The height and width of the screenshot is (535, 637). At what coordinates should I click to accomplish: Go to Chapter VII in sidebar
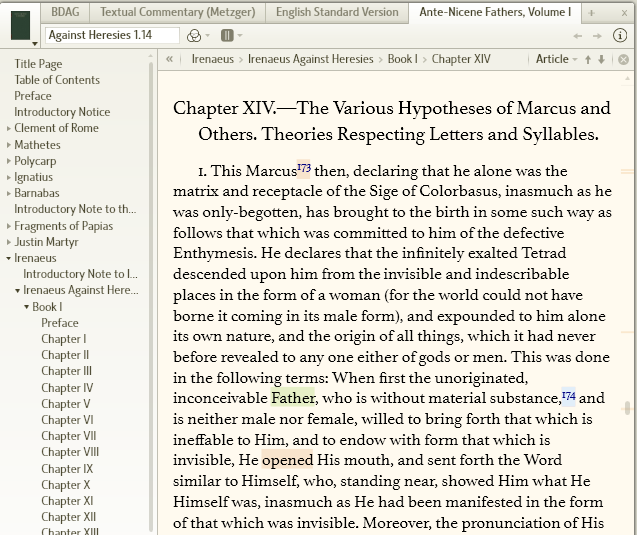pos(69,436)
